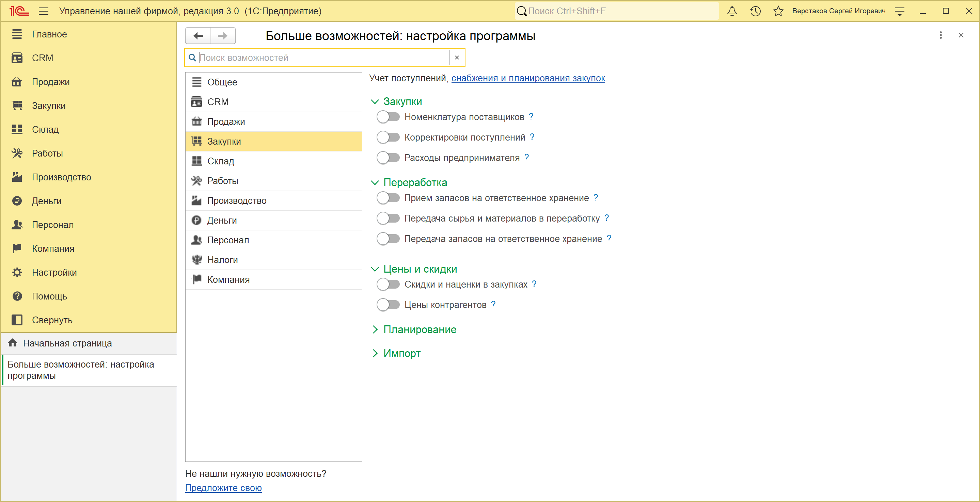
Task: Go forward with the right arrow button
Action: (223, 36)
